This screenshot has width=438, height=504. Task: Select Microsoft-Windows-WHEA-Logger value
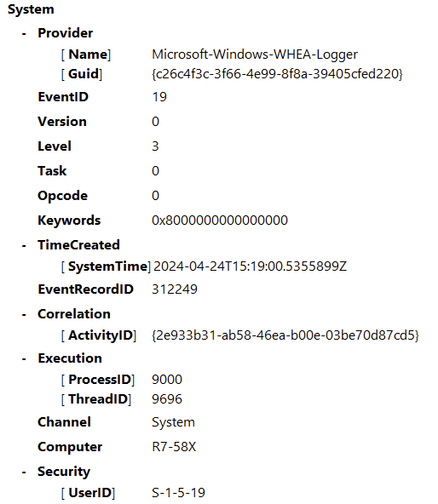point(255,54)
